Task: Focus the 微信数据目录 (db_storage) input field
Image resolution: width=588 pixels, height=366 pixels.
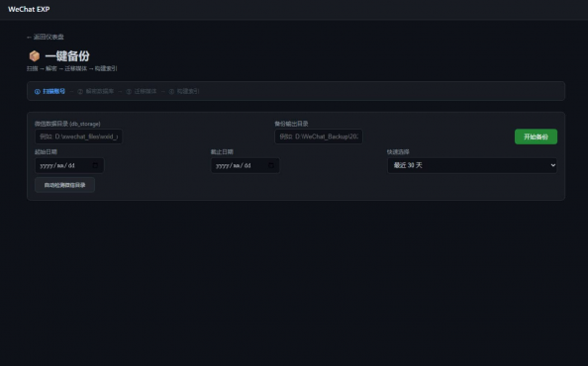Action: (x=78, y=137)
